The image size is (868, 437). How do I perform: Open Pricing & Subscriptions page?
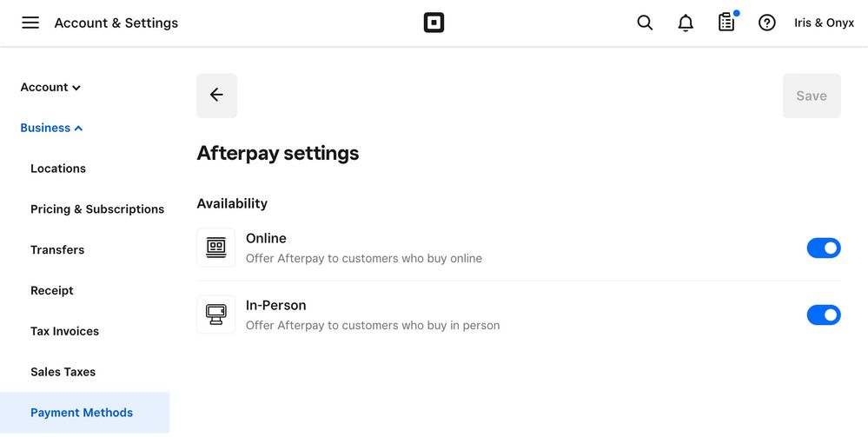pos(97,209)
